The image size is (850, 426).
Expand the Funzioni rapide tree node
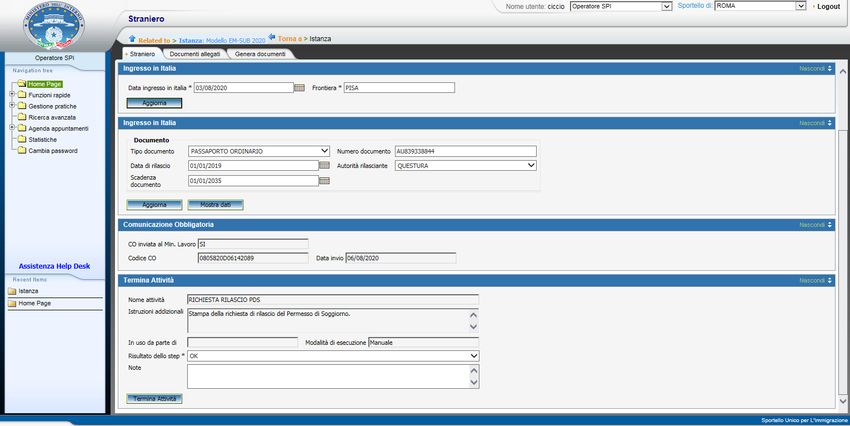(11, 95)
